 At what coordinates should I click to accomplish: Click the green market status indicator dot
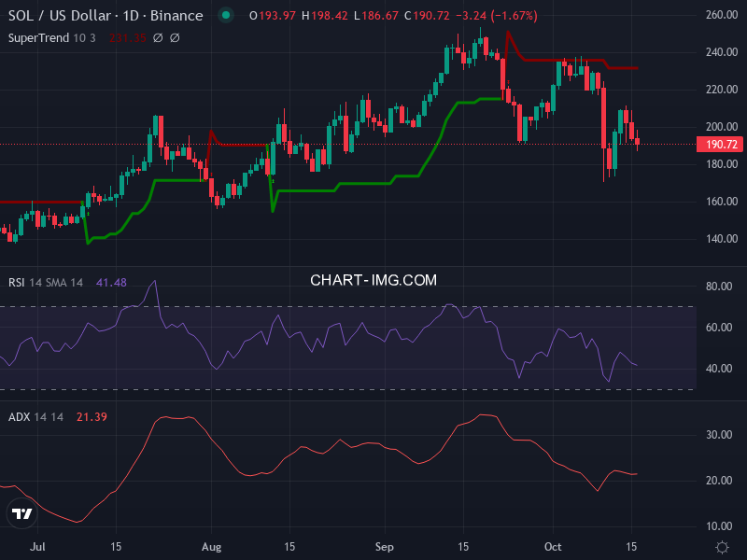pyautogui.click(x=225, y=16)
